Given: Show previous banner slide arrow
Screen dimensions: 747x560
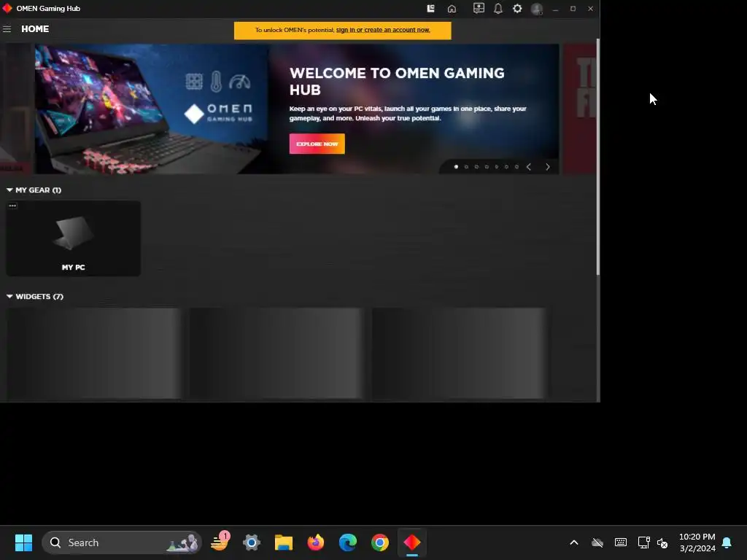Looking at the screenshot, I should pyautogui.click(x=528, y=167).
